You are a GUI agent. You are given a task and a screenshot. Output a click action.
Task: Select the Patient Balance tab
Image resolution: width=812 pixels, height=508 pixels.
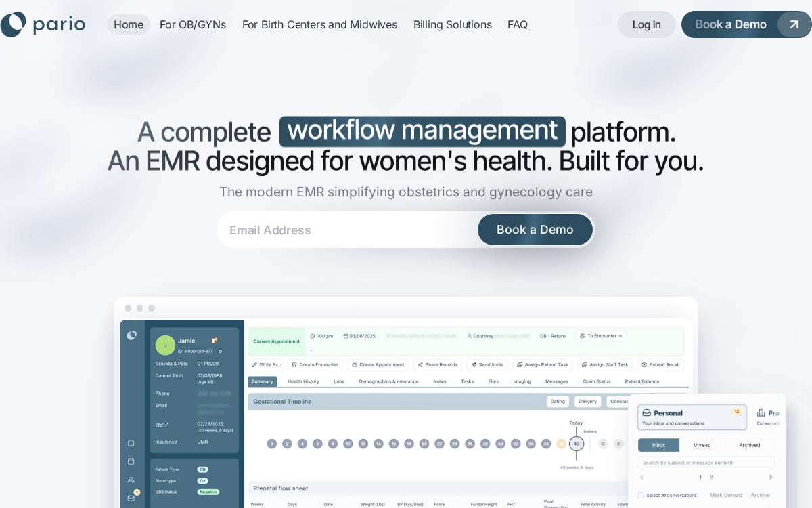pyautogui.click(x=642, y=381)
